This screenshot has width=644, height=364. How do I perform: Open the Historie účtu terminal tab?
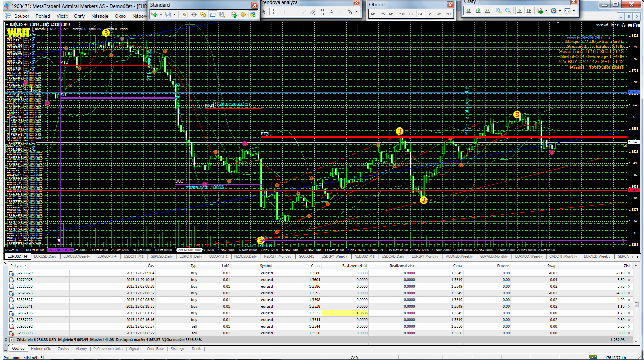[41, 349]
